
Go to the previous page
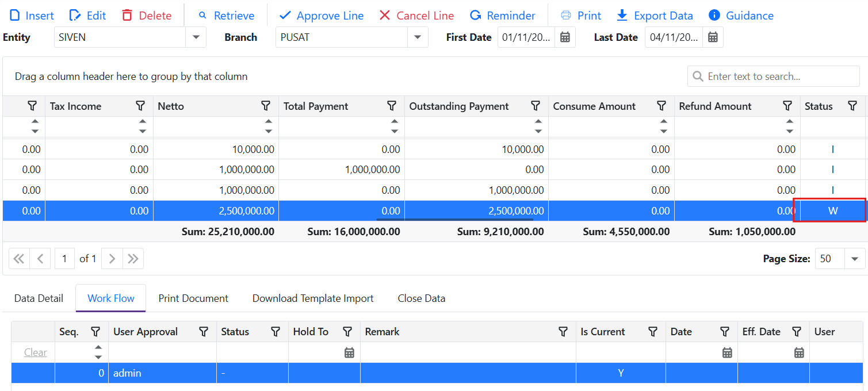[x=40, y=259]
